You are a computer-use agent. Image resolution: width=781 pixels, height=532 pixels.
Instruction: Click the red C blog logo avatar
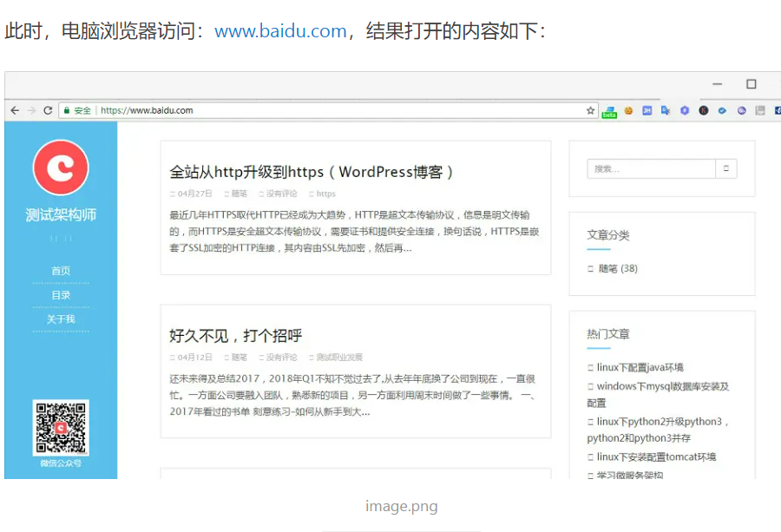point(61,167)
